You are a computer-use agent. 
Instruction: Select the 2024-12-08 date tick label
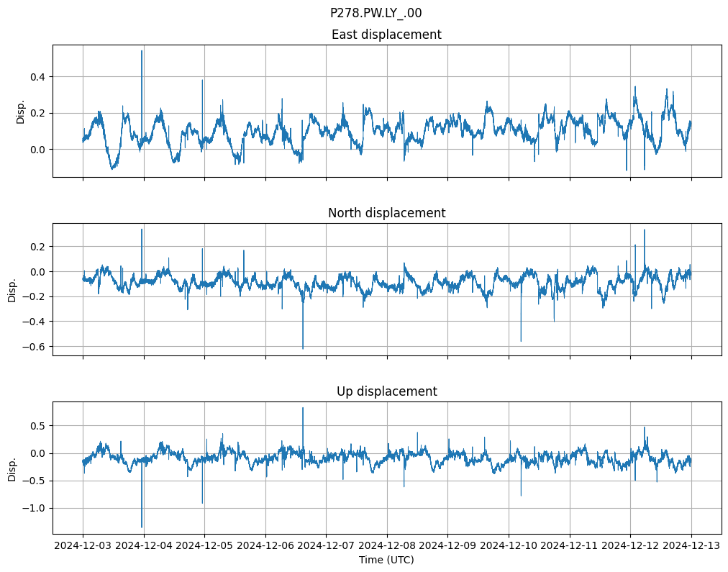(x=387, y=546)
